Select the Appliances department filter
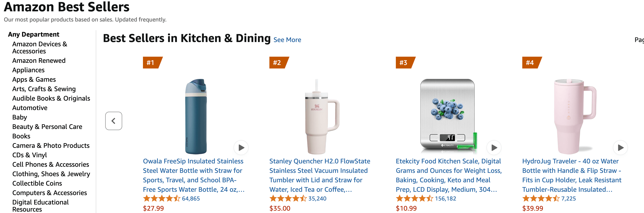 tap(28, 70)
